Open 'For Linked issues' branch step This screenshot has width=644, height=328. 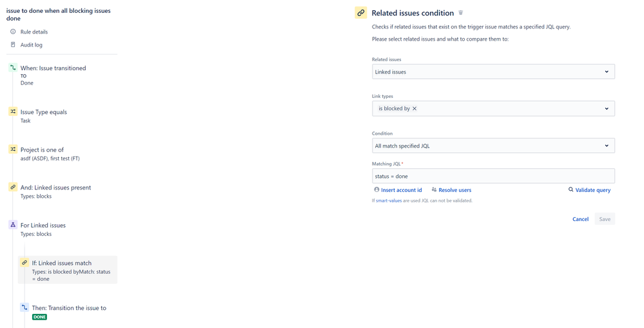pos(43,226)
